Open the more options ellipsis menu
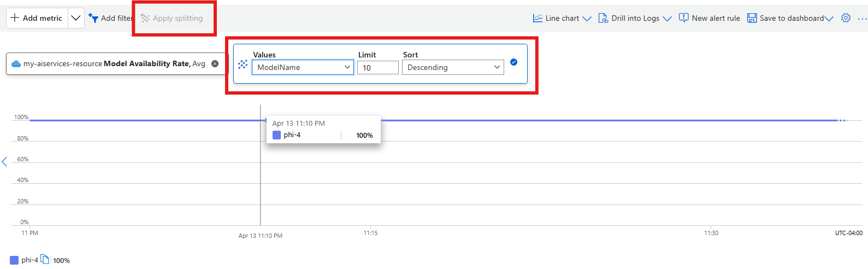868x269 pixels. 862,19
